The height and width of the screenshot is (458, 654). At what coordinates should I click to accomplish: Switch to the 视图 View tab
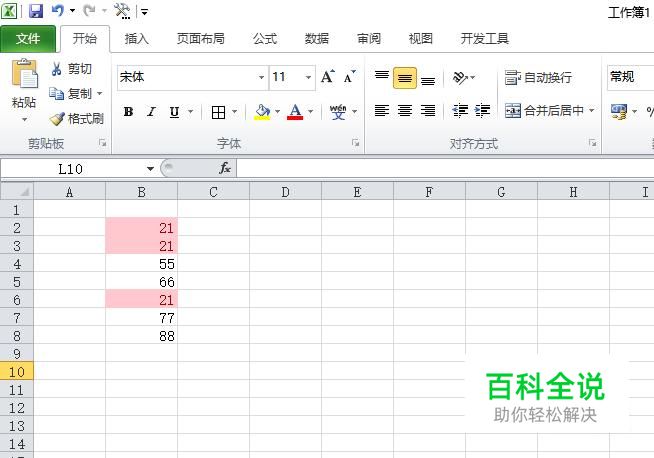(x=420, y=39)
